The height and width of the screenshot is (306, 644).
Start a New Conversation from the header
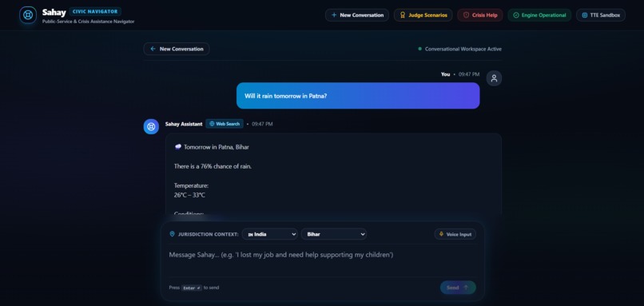[x=357, y=15]
